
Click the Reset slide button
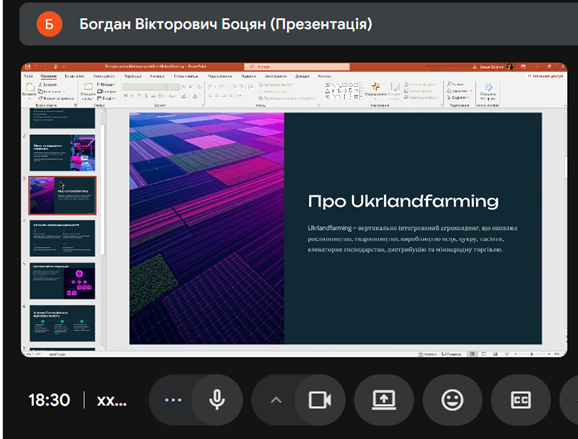[107, 91]
